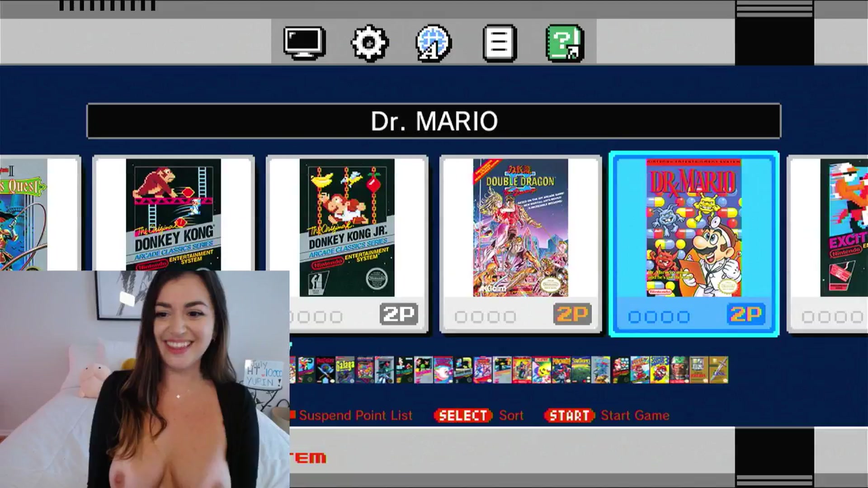
Task: Open the green Manuals question-mark icon
Action: coord(565,43)
